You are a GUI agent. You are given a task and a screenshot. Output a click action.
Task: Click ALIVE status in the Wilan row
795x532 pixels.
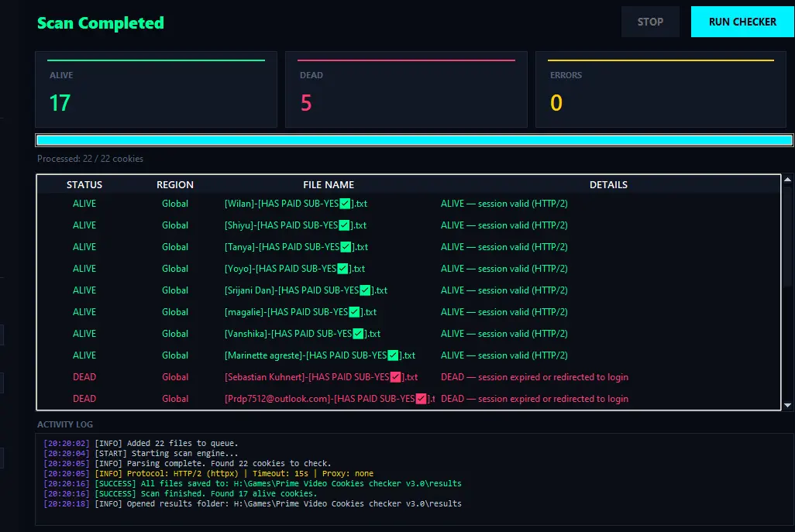click(84, 204)
